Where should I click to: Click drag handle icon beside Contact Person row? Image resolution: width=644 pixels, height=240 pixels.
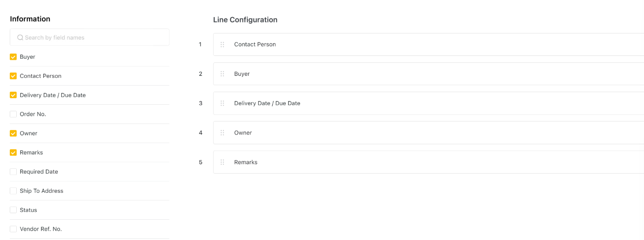[222, 44]
